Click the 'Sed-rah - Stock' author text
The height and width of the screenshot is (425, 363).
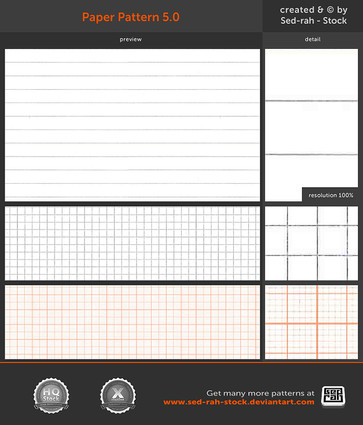pyautogui.click(x=314, y=21)
